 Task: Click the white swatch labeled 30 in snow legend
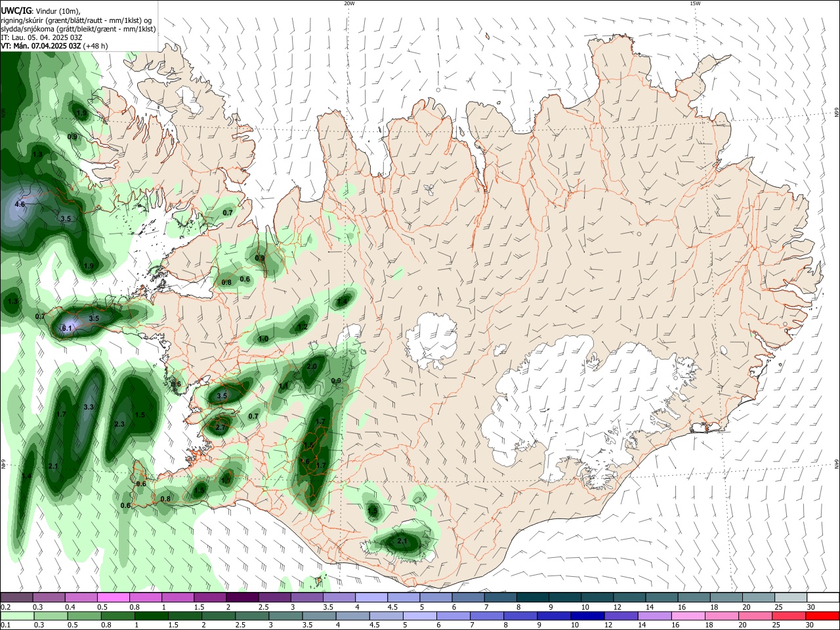coord(823,597)
